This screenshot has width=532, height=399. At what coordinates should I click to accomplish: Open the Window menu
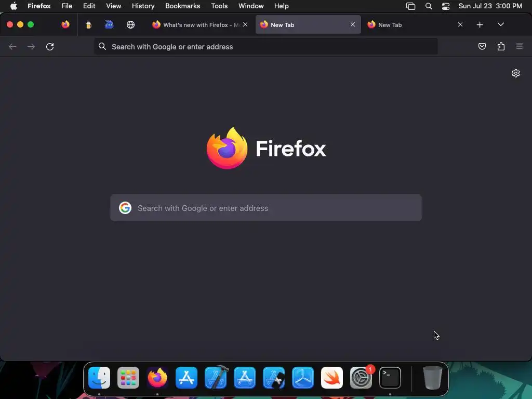(251, 6)
